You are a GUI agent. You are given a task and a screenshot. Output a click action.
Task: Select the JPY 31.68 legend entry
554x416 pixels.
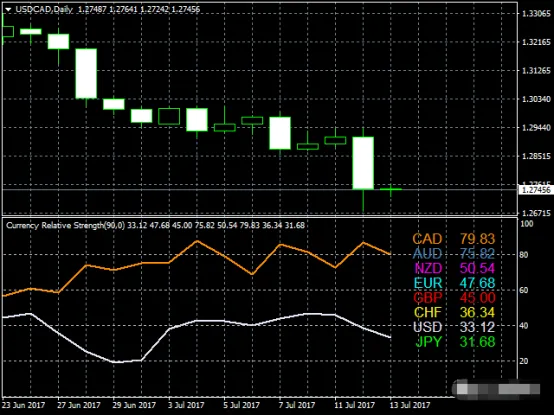pos(455,342)
